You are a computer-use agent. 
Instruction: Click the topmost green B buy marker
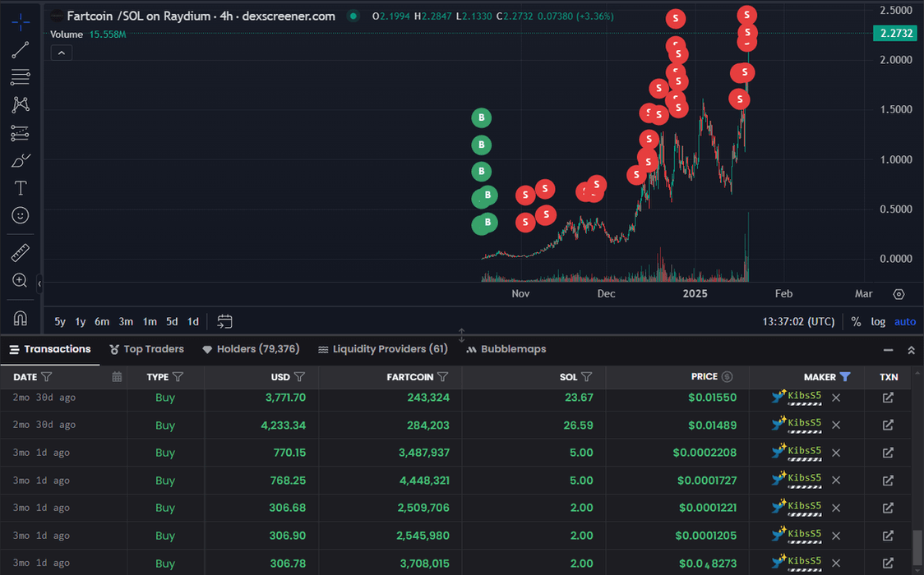(482, 117)
